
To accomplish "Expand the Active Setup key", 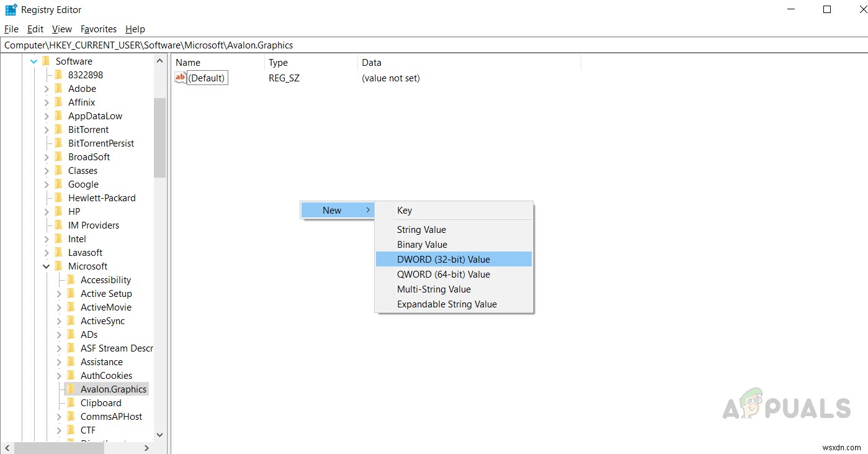I will tap(59, 293).
